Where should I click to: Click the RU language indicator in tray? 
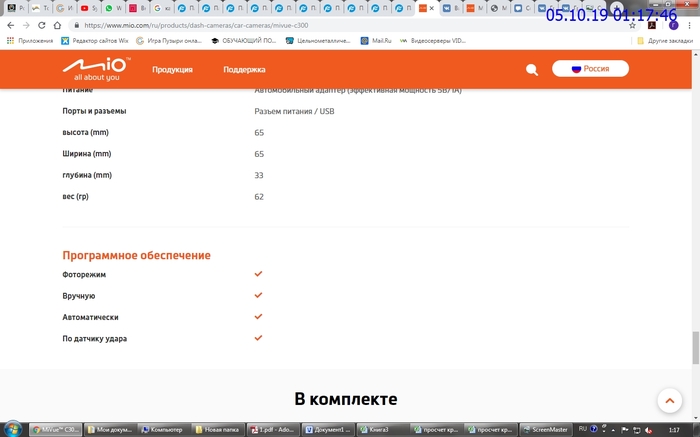tap(583, 428)
